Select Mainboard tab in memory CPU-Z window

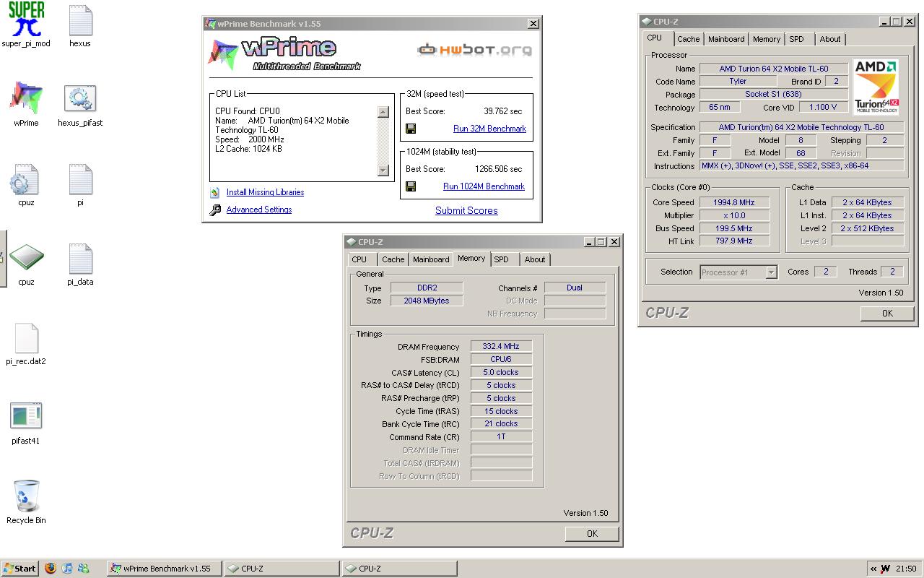pyautogui.click(x=431, y=259)
